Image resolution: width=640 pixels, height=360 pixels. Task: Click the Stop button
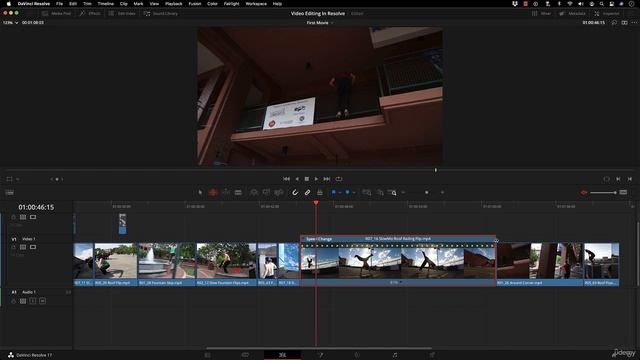pyautogui.click(x=307, y=179)
